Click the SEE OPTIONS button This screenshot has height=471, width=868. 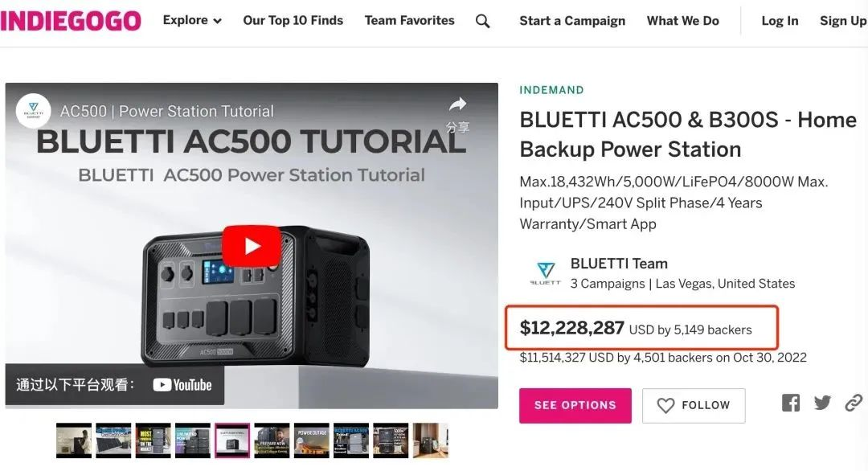click(575, 406)
